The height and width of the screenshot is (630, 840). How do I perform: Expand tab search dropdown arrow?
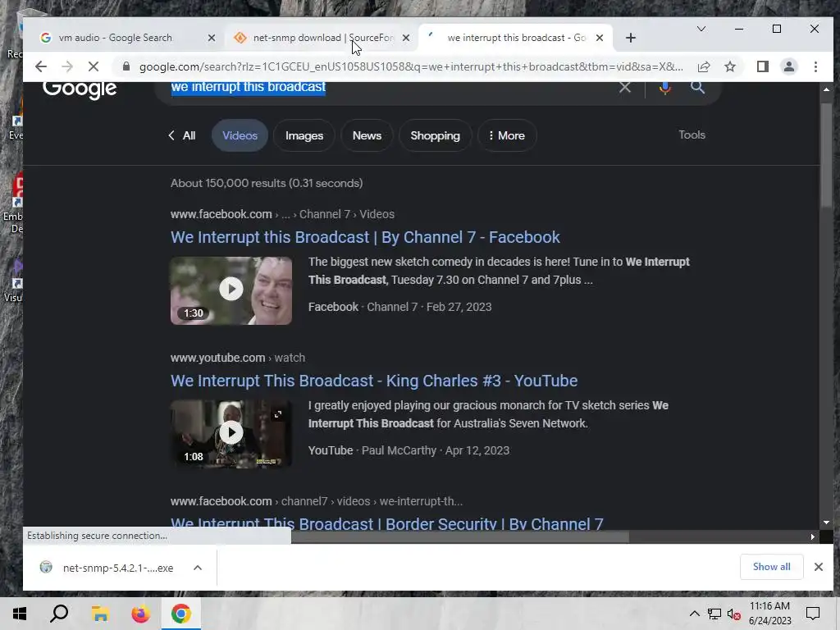(701, 29)
